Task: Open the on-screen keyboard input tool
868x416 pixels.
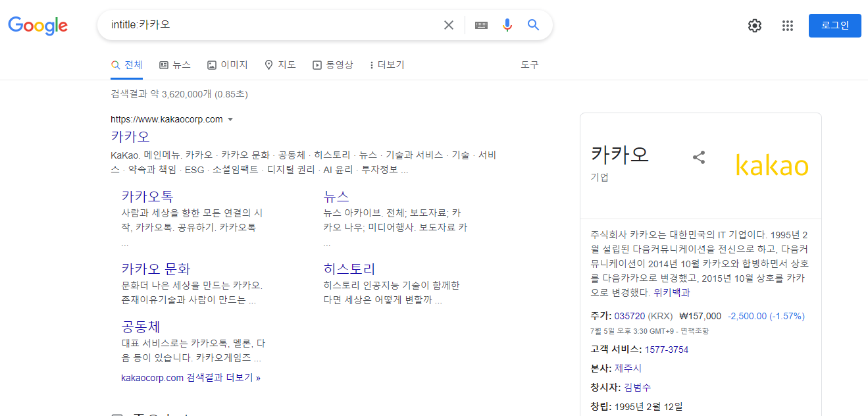Action: [x=481, y=25]
